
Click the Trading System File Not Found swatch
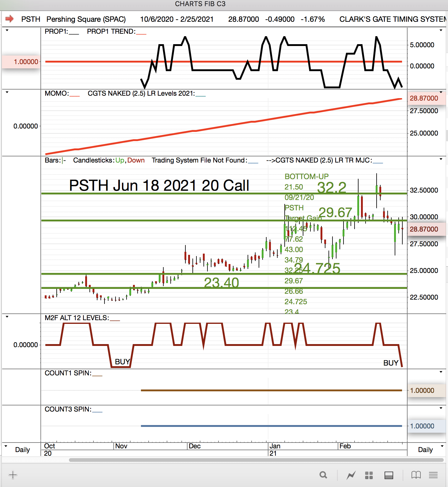point(253,163)
